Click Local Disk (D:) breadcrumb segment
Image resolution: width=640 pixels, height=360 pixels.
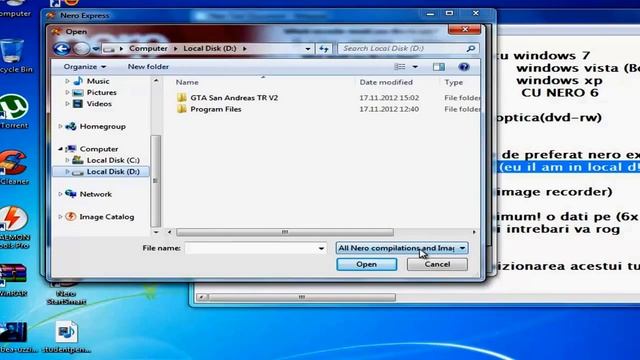click(x=210, y=48)
